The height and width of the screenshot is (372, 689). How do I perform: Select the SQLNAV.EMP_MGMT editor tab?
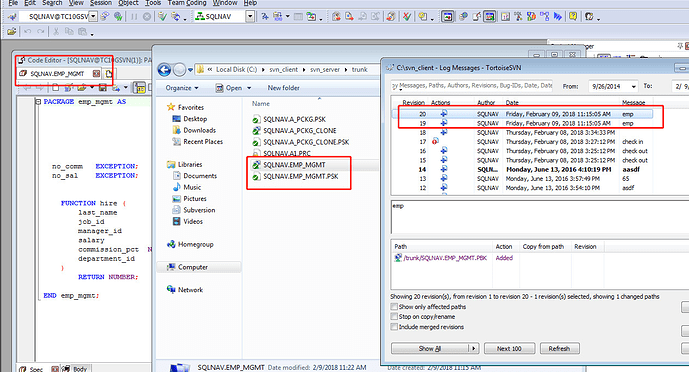(x=57, y=73)
